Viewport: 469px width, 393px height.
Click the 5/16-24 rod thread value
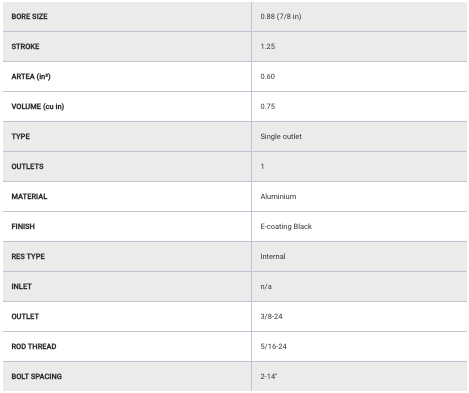[273, 346]
